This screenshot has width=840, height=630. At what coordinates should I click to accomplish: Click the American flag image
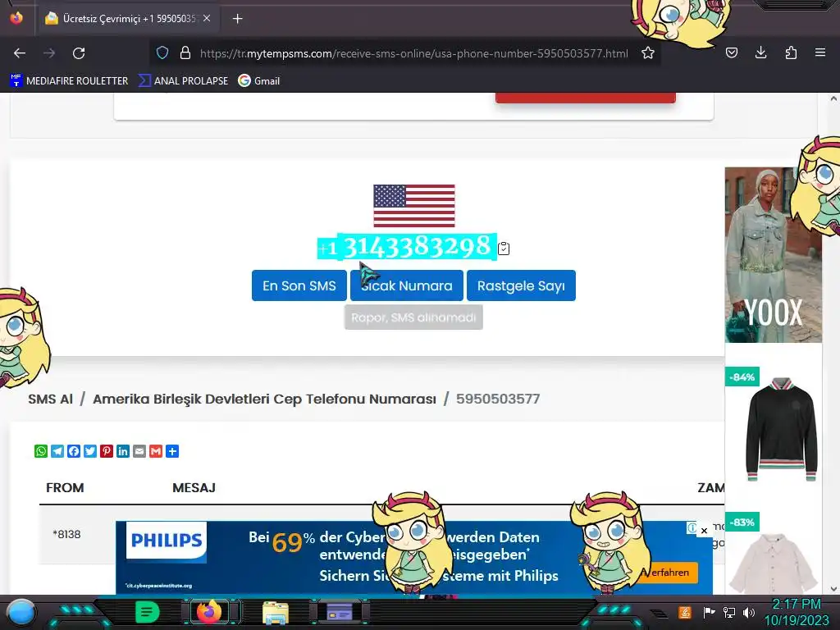(x=414, y=206)
